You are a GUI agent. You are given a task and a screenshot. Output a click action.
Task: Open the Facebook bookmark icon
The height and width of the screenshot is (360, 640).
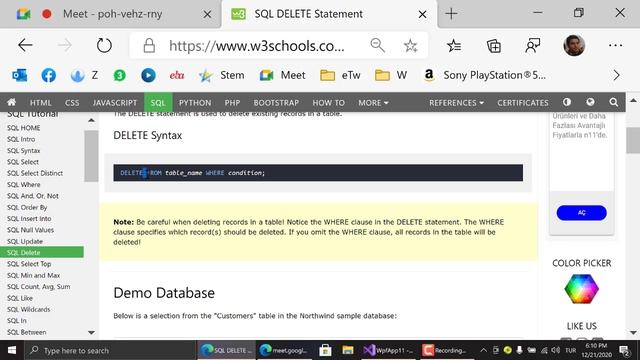pyautogui.click(x=49, y=75)
